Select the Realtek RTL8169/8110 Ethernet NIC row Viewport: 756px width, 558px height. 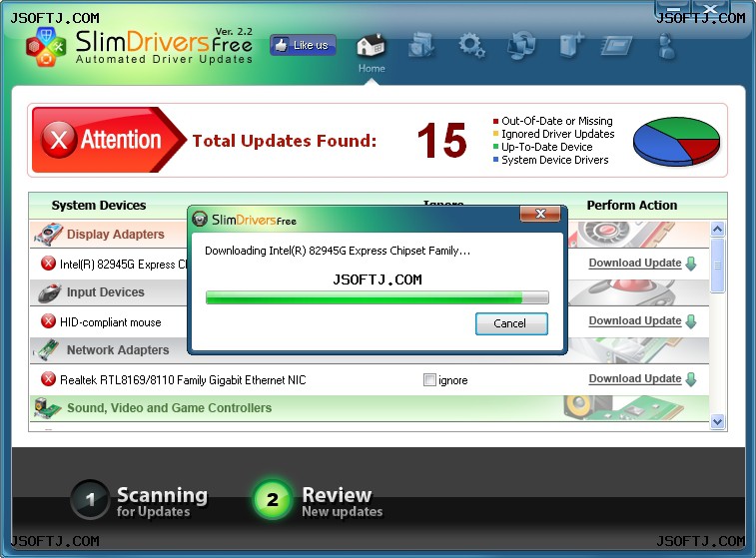pos(370,379)
